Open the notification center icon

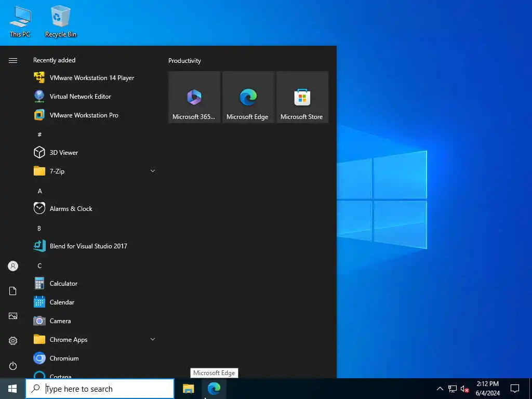(515, 389)
